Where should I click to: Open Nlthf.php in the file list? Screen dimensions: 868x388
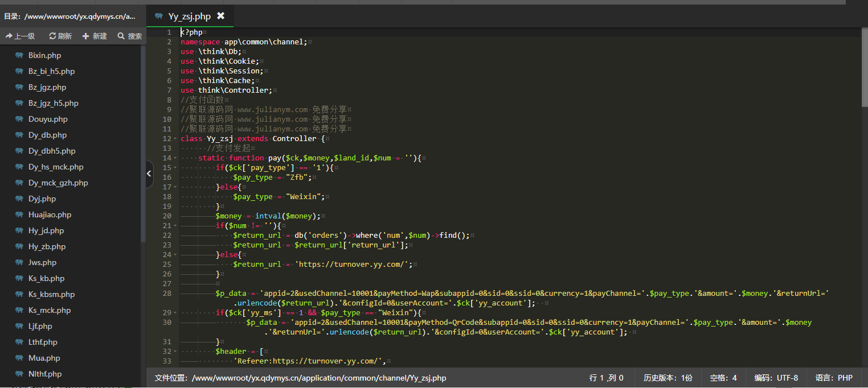tap(45, 374)
